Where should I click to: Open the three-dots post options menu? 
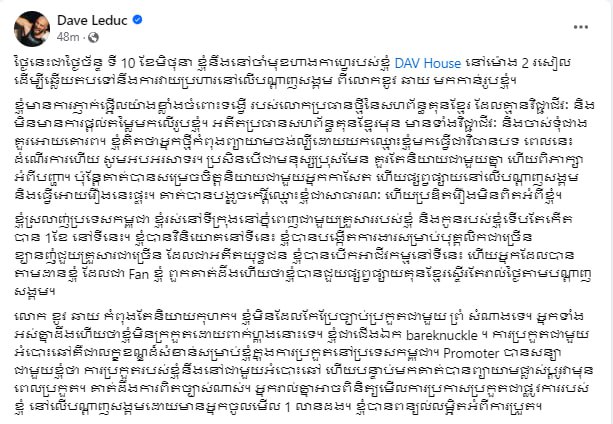click(x=581, y=27)
